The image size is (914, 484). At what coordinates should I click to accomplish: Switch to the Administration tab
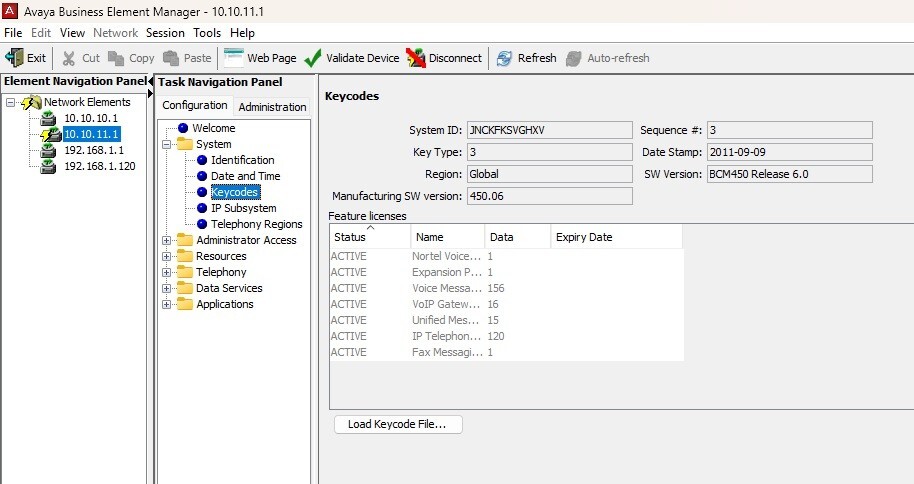pyautogui.click(x=272, y=107)
